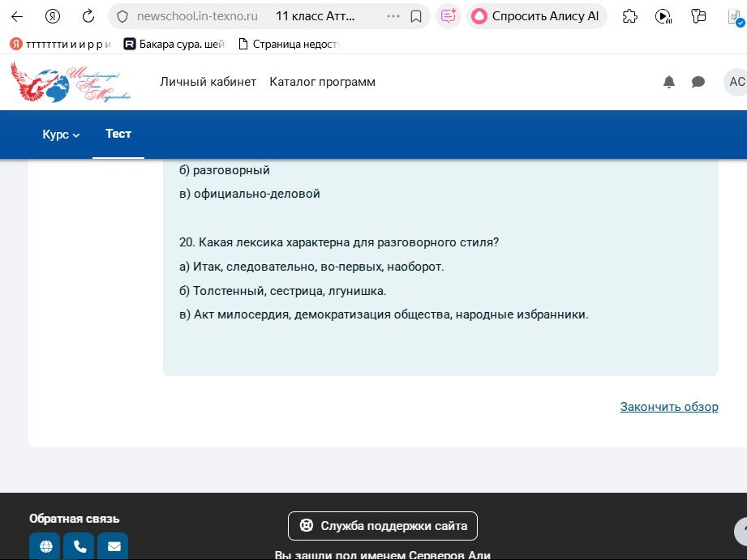Viewport: 747px width, 560px height.
Task: Open the browser extensions puzzle icon
Action: (630, 17)
